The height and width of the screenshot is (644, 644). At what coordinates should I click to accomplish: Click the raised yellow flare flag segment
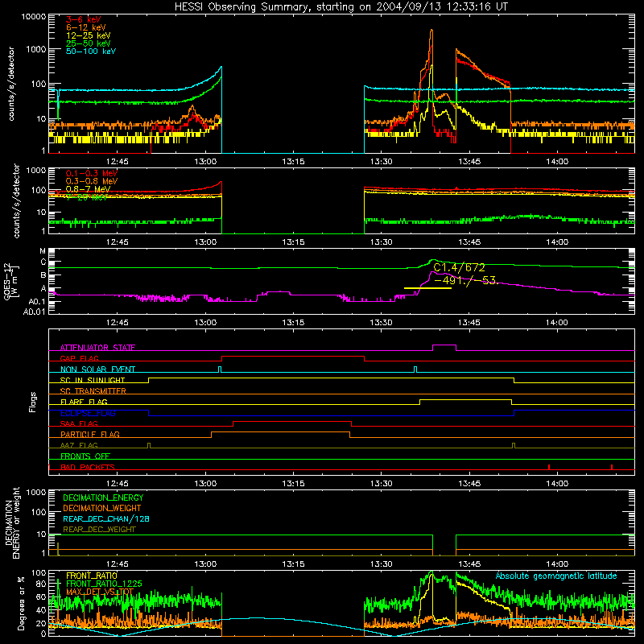(466, 399)
